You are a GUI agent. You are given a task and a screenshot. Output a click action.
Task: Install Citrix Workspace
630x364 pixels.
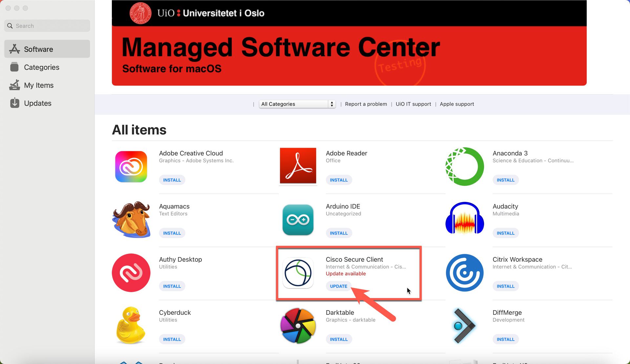(505, 286)
